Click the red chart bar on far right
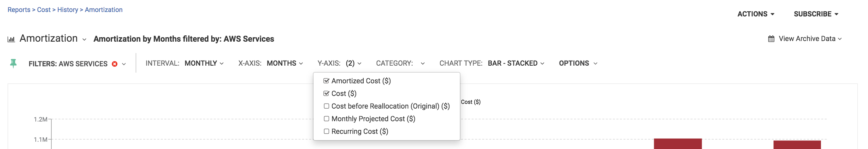 (x=797, y=145)
